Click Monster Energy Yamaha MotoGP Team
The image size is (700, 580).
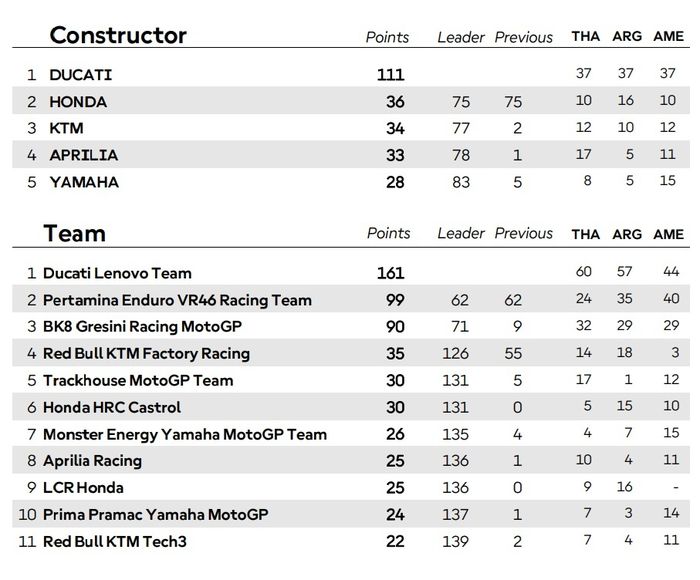[x=185, y=435]
